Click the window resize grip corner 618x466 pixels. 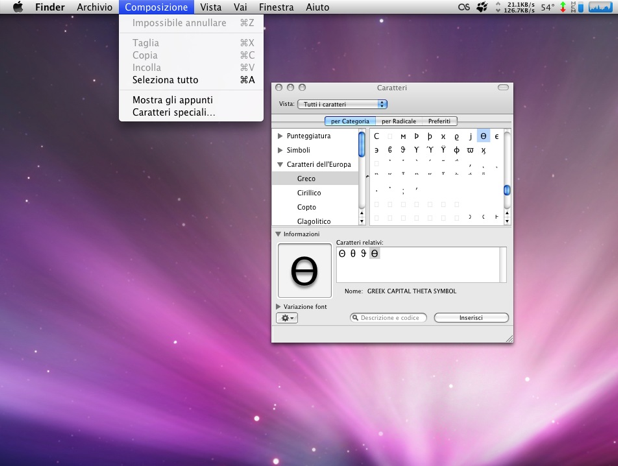pyautogui.click(x=509, y=338)
